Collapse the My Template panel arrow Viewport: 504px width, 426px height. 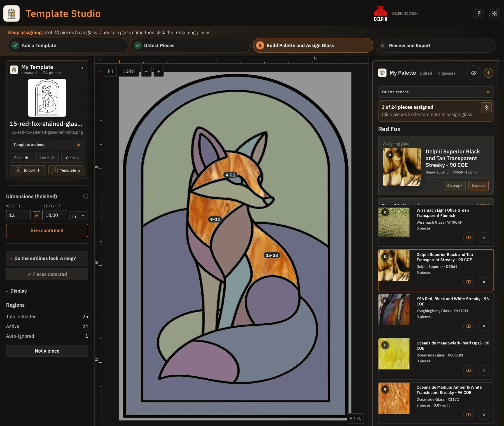82,68
